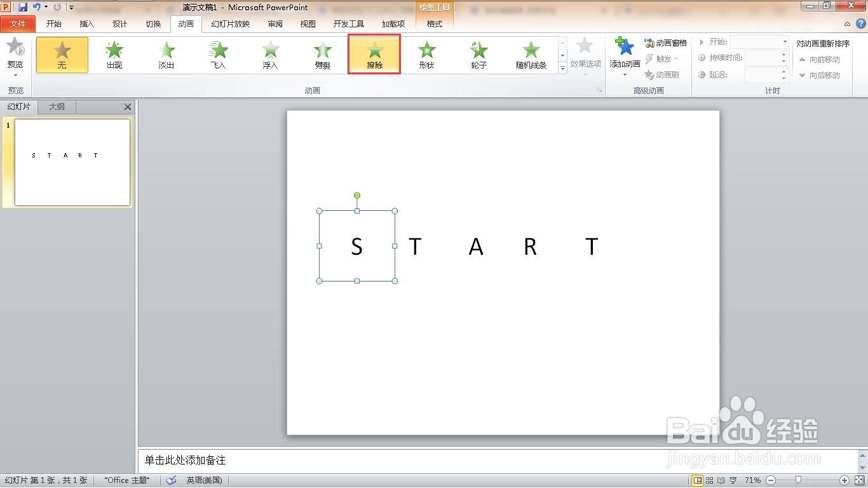
Task: Select the 飞入 (Fly In) animation
Action: 219,55
